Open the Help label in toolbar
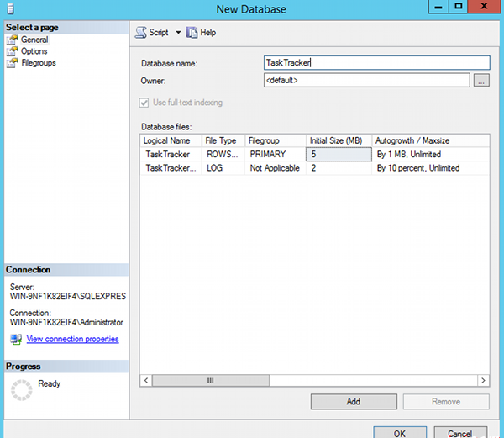504x438 pixels. click(x=208, y=33)
